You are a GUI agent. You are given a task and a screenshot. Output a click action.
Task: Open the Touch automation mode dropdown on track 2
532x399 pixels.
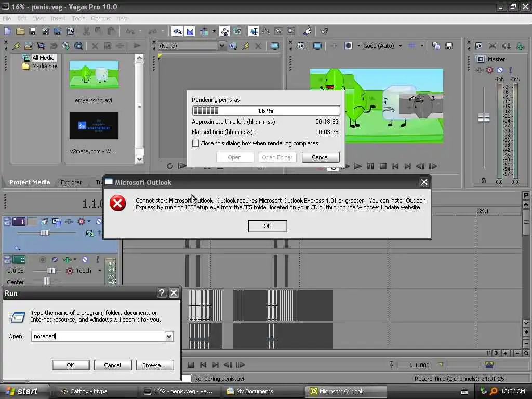coord(100,271)
